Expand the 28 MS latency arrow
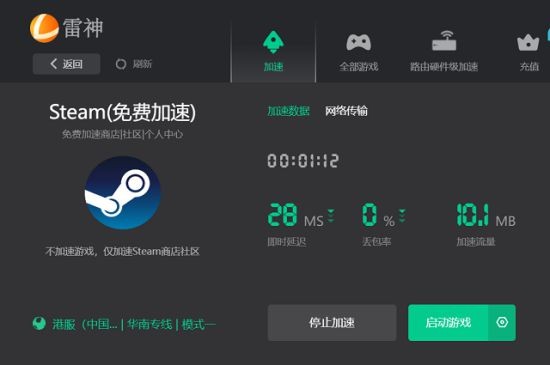This screenshot has height=365, width=550. [331, 216]
